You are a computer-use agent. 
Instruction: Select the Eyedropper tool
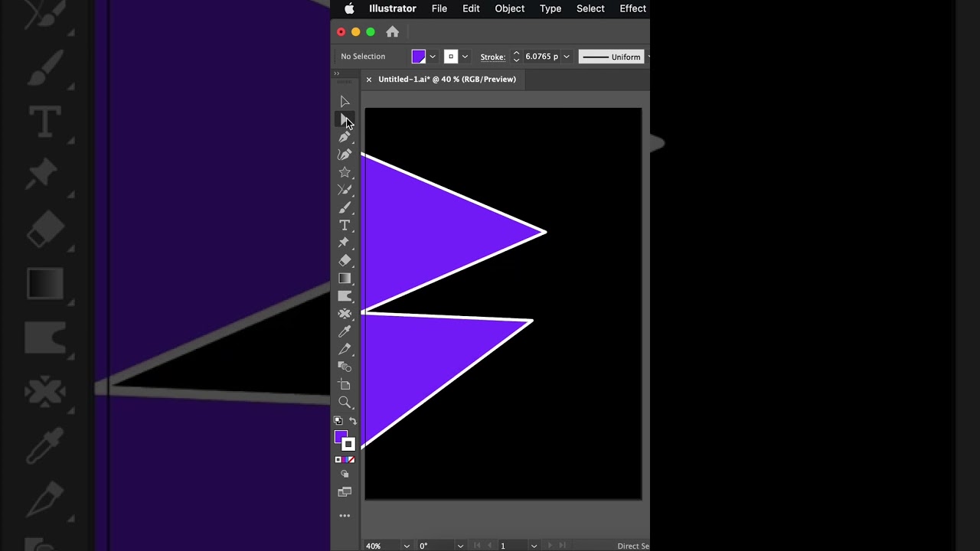click(x=345, y=331)
